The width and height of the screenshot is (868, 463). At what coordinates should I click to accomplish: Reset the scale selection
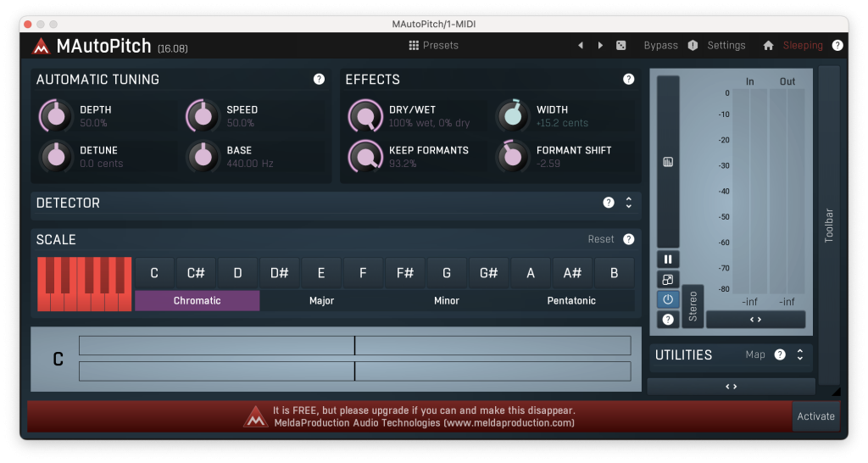click(601, 239)
